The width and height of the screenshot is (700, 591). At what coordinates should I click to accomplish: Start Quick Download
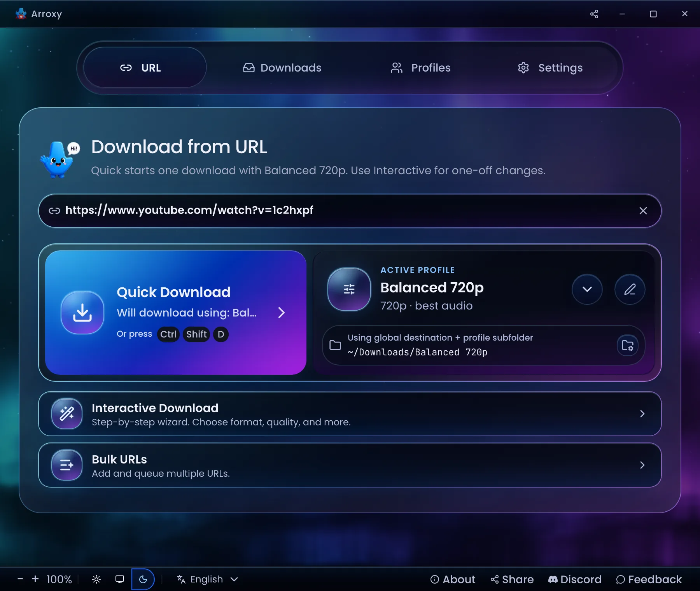coord(176,313)
